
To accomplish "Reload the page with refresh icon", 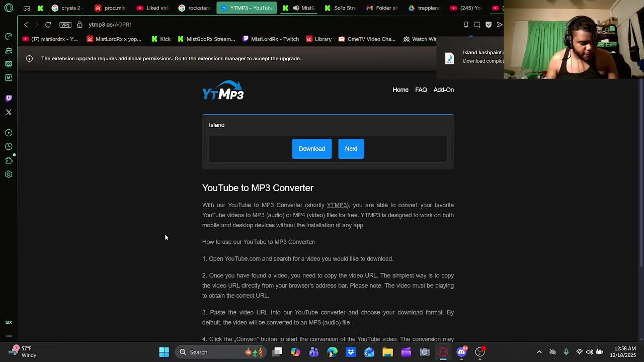I will pyautogui.click(x=48, y=25).
